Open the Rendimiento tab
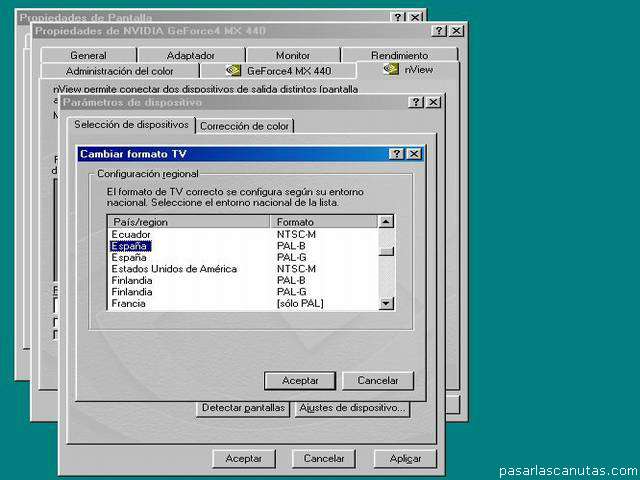640x480 pixels. point(399,56)
